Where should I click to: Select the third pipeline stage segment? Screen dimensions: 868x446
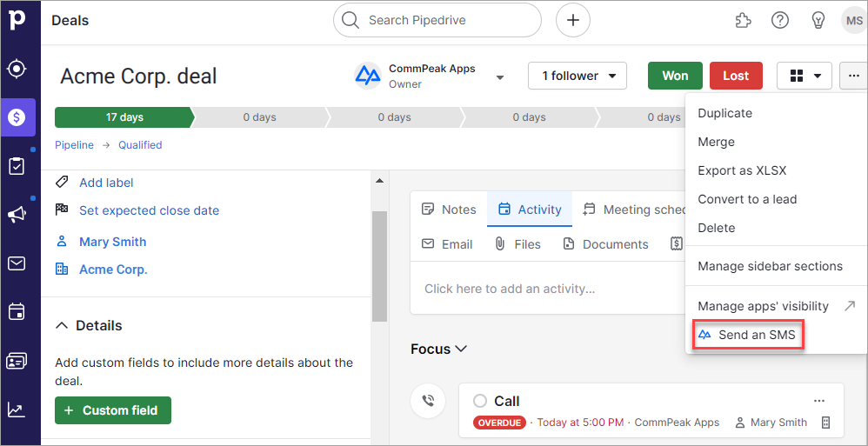395,117
